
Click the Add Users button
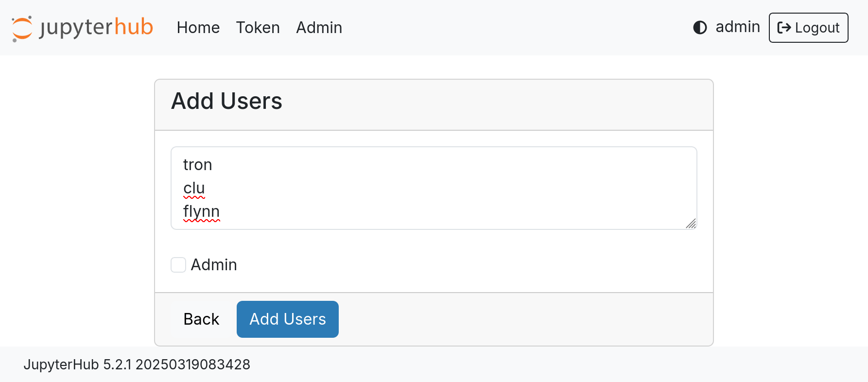pos(288,319)
